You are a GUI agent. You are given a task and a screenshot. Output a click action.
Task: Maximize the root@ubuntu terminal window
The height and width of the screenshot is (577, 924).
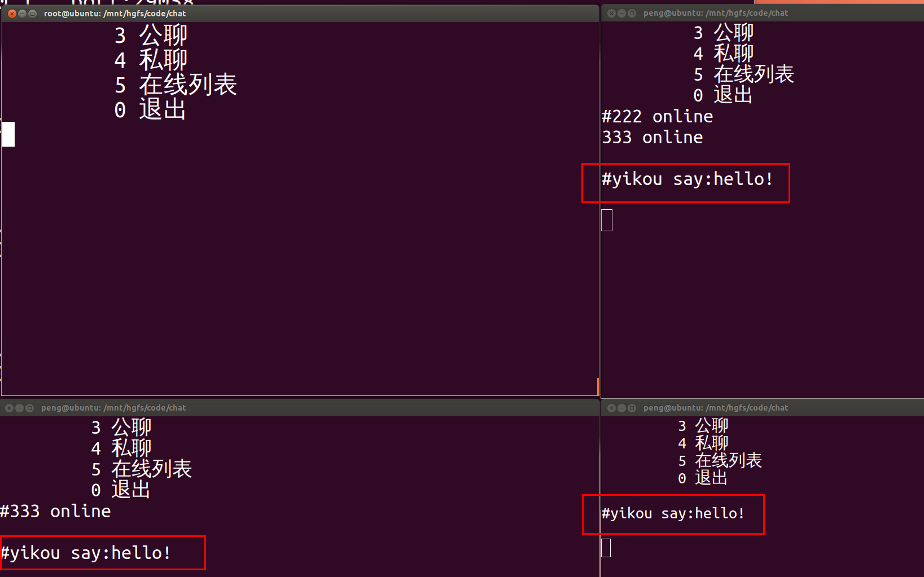[33, 14]
